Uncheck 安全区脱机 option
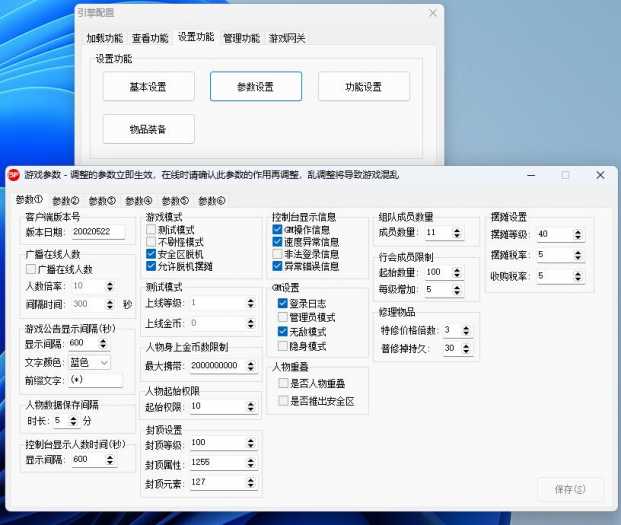Image resolution: width=621 pixels, height=525 pixels. (152, 254)
